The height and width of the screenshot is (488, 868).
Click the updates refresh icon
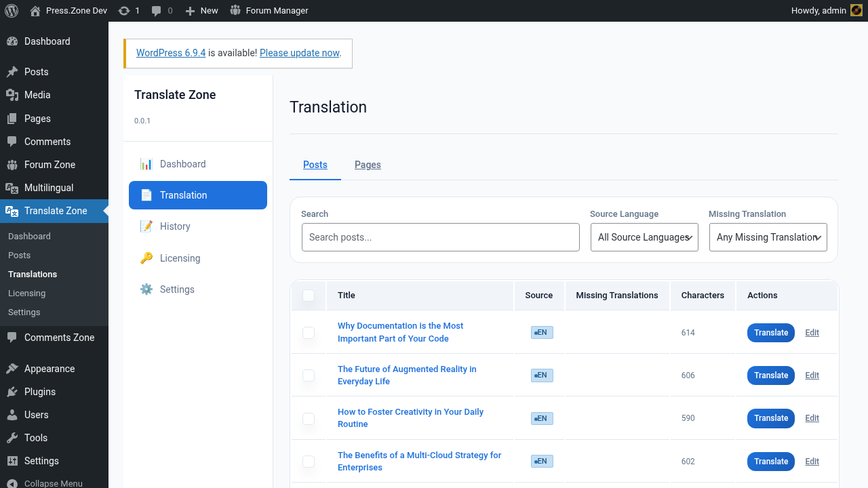click(x=123, y=11)
